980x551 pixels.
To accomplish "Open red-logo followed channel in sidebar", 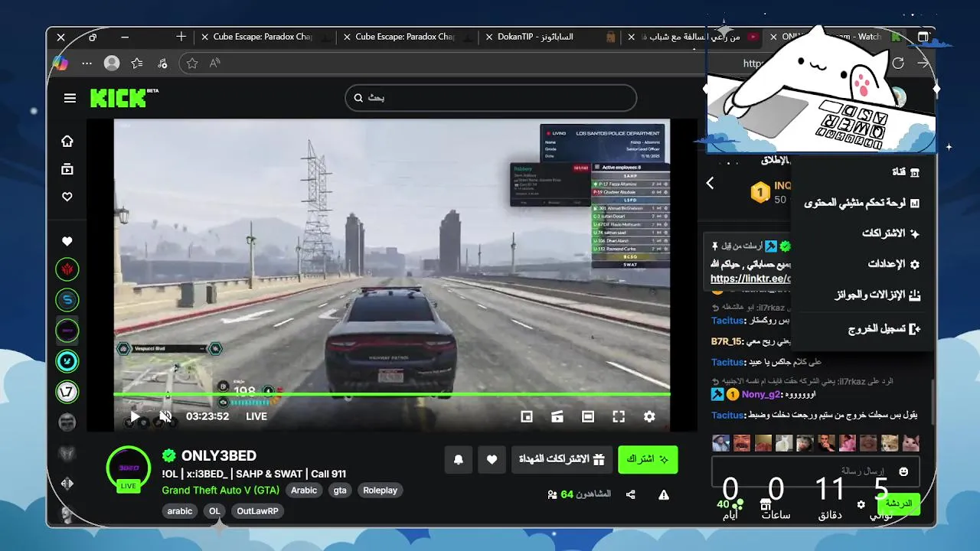I will coord(67,269).
